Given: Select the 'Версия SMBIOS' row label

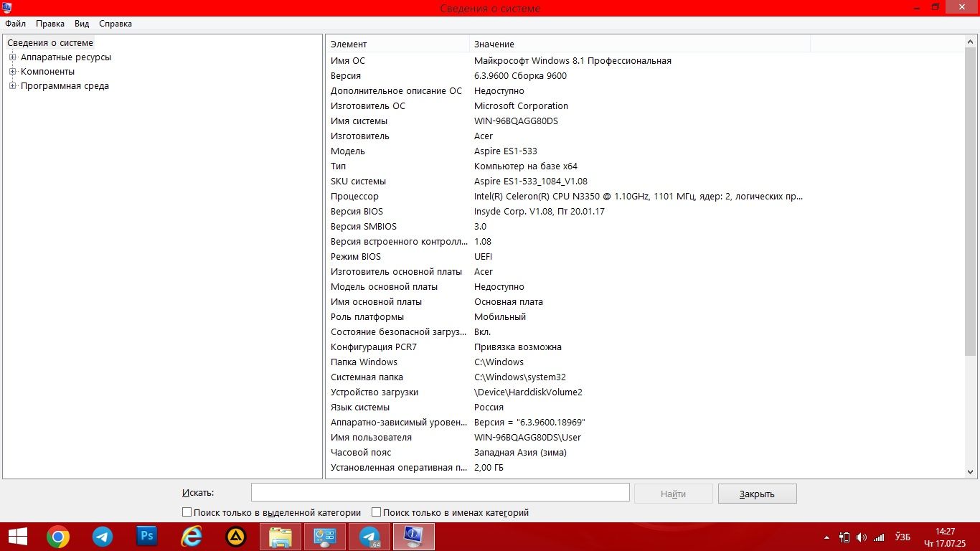Looking at the screenshot, I should [x=364, y=227].
